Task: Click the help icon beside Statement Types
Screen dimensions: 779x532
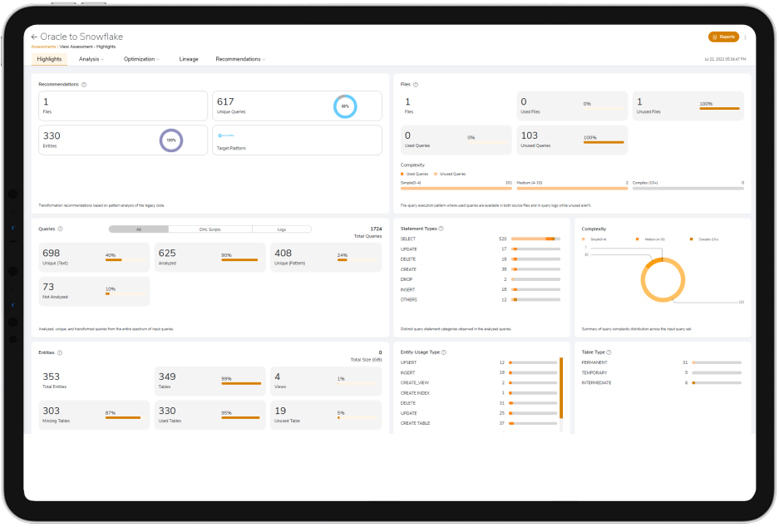Action: [441, 229]
